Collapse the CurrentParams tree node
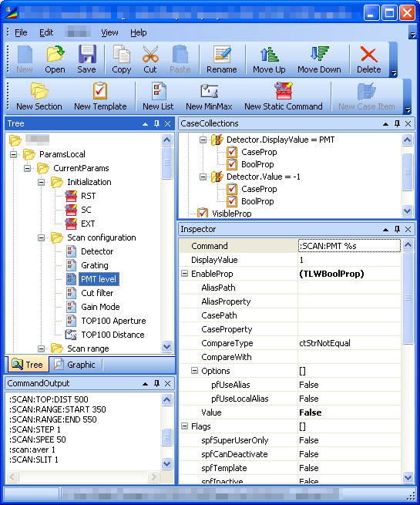Image resolution: width=420 pixels, height=505 pixels. (x=27, y=168)
